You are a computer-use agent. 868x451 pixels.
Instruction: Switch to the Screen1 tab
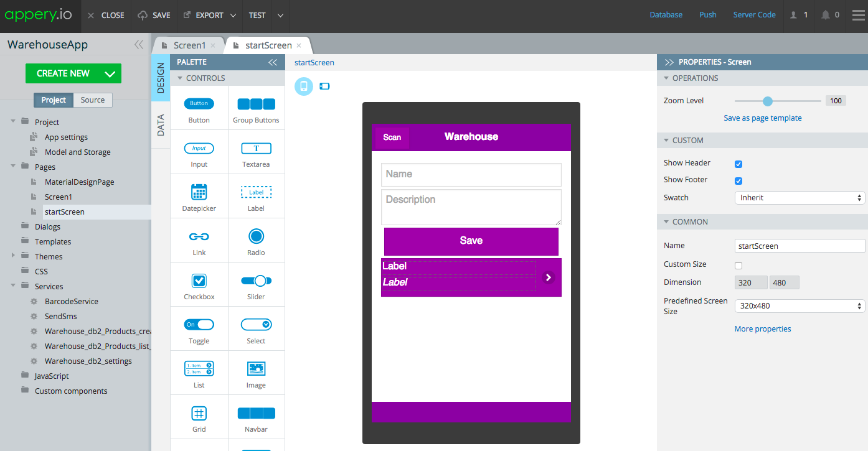[x=189, y=45]
